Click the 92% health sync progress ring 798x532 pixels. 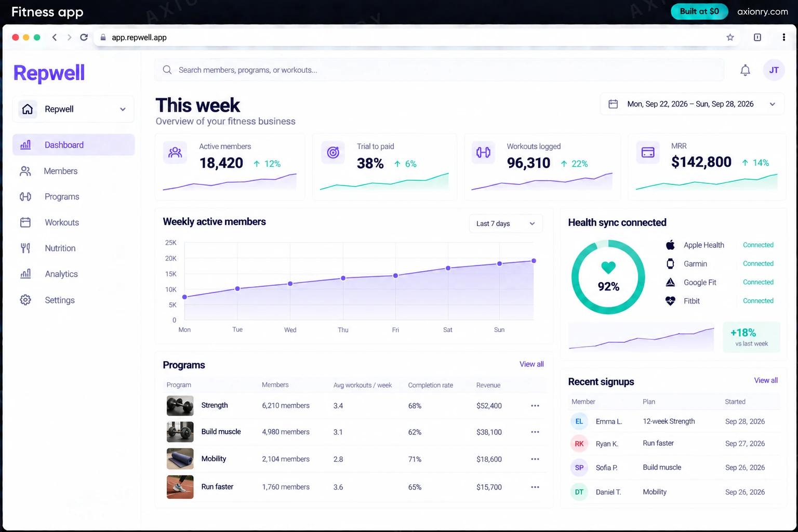(608, 277)
